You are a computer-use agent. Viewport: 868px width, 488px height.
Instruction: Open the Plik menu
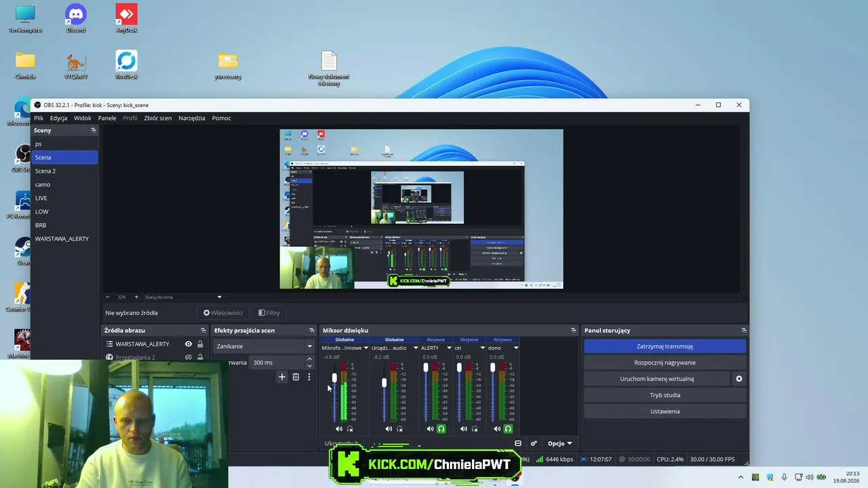(39, 118)
